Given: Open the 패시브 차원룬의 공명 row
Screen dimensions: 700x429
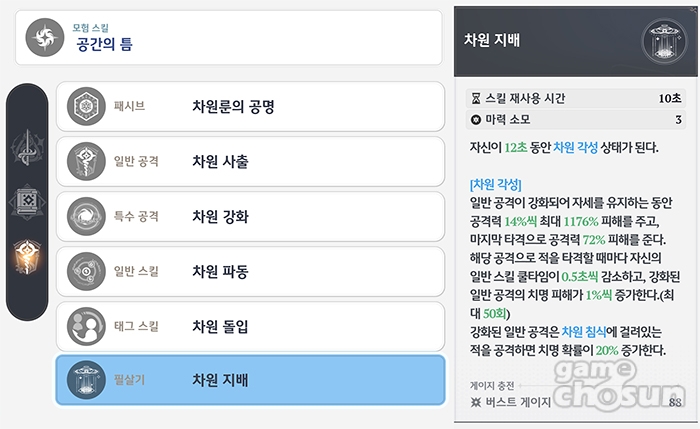Looking at the screenshot, I should coord(250,106).
